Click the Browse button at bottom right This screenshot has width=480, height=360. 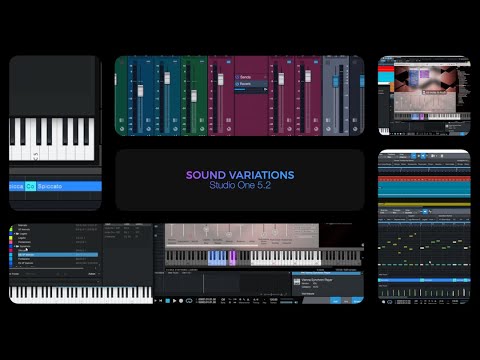coord(357,301)
